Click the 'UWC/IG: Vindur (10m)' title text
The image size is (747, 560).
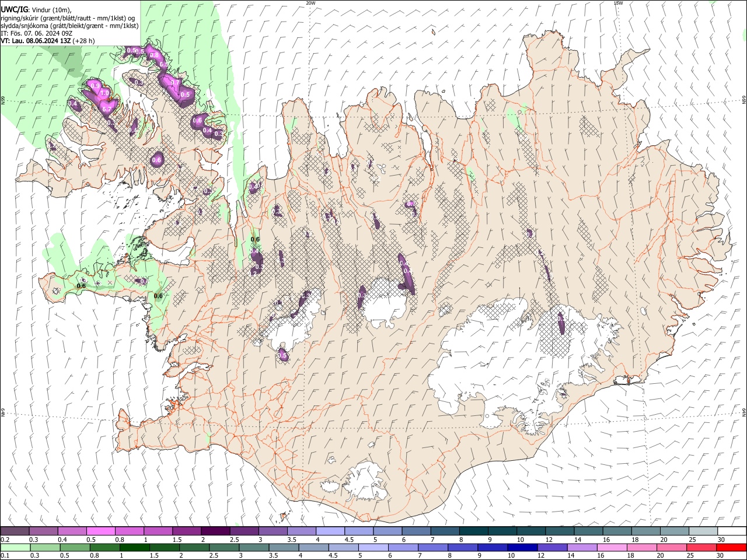coord(36,10)
